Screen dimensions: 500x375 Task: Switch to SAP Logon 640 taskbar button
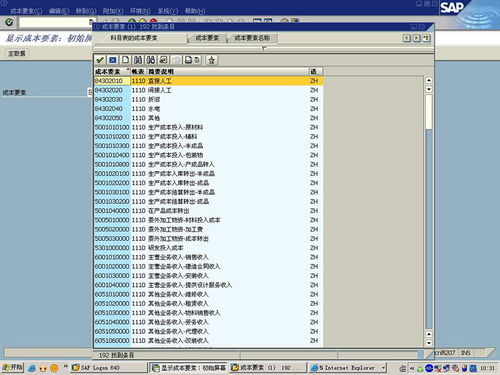pyautogui.click(x=109, y=368)
